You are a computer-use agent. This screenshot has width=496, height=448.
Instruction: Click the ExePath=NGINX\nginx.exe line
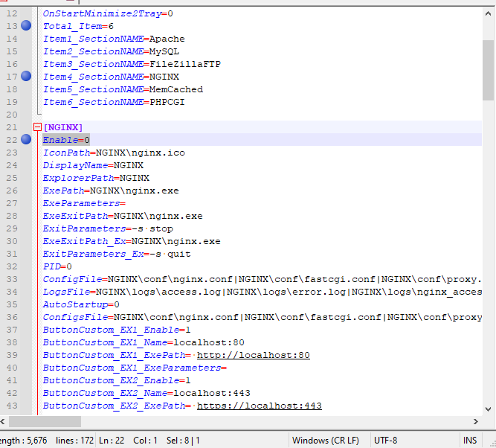tap(111, 191)
